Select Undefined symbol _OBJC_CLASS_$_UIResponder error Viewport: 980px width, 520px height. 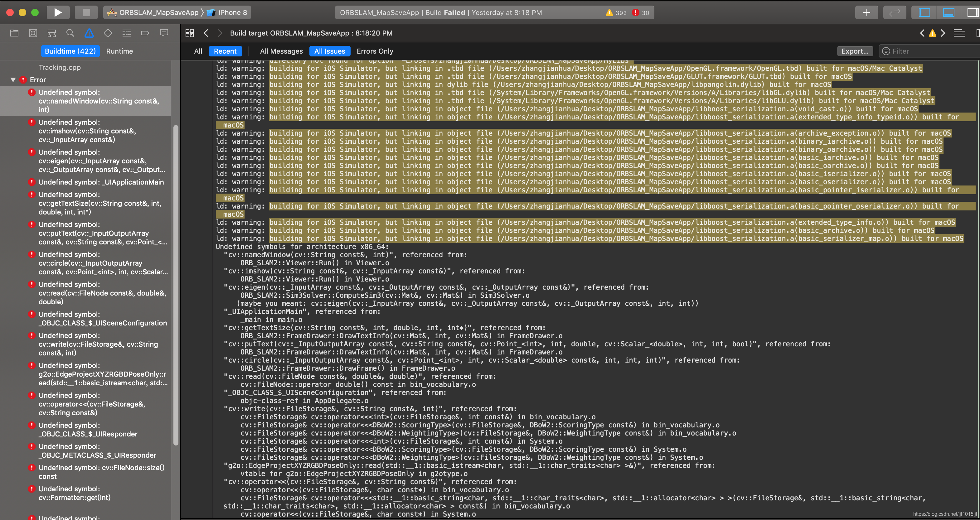point(85,430)
